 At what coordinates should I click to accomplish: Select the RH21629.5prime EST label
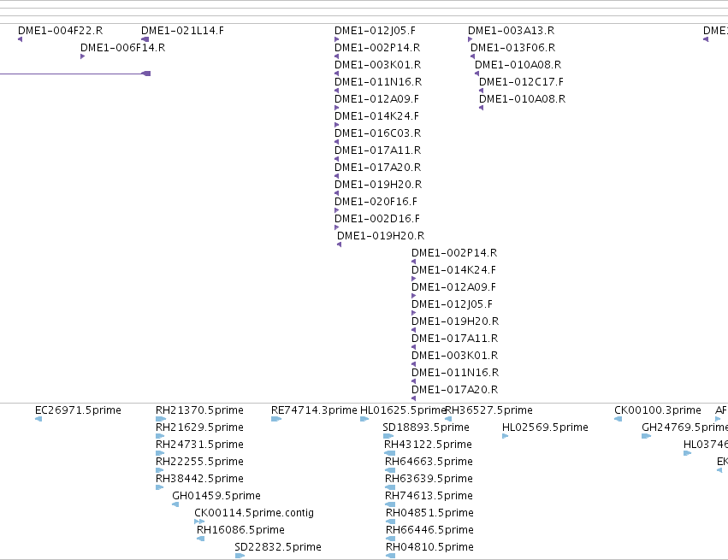[199, 427]
